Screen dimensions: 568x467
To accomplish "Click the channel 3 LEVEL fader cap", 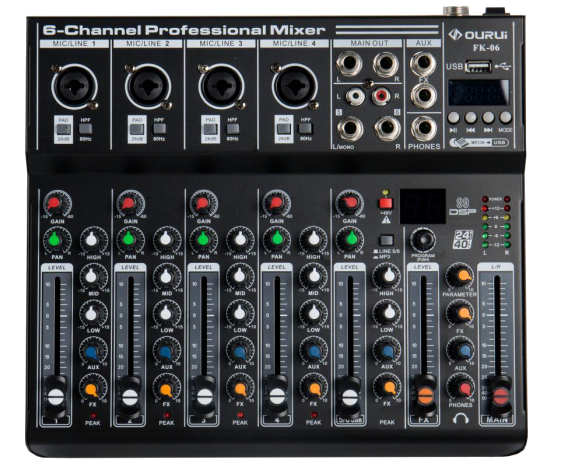I will [x=204, y=396].
